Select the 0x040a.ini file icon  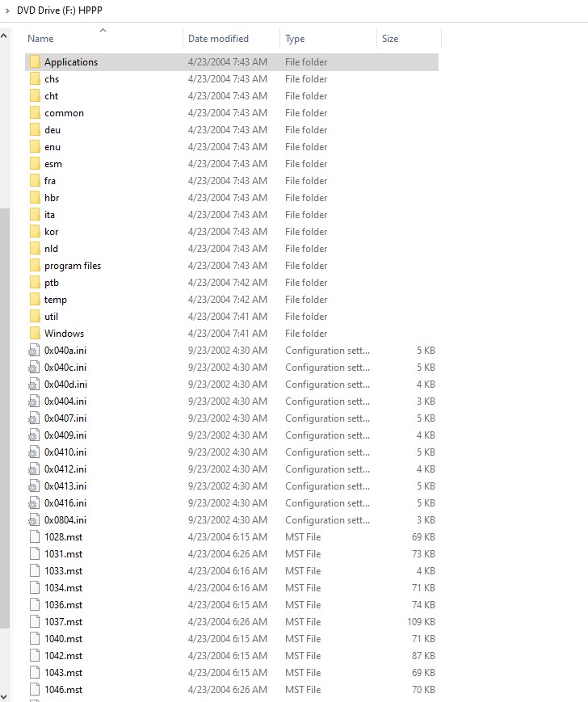click(34, 351)
